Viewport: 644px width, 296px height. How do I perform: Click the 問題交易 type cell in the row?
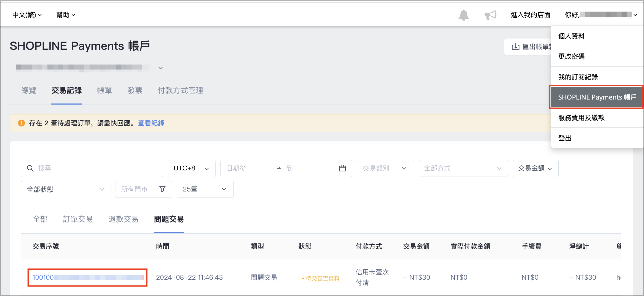(x=264, y=277)
